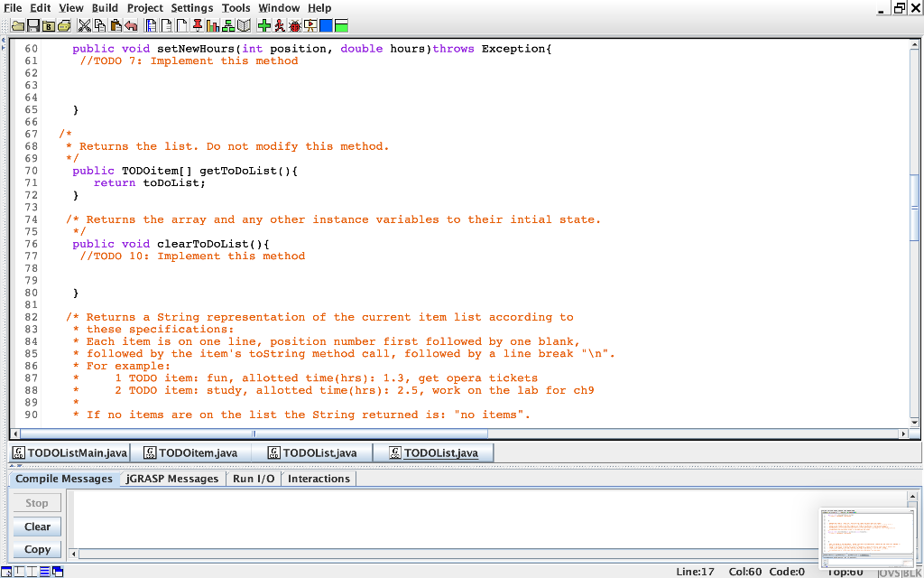Click the Clear button
The height and width of the screenshot is (578, 924).
[x=37, y=527]
